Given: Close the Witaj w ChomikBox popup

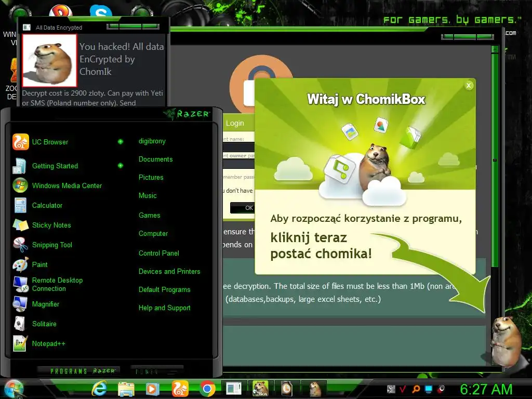Looking at the screenshot, I should [x=469, y=86].
